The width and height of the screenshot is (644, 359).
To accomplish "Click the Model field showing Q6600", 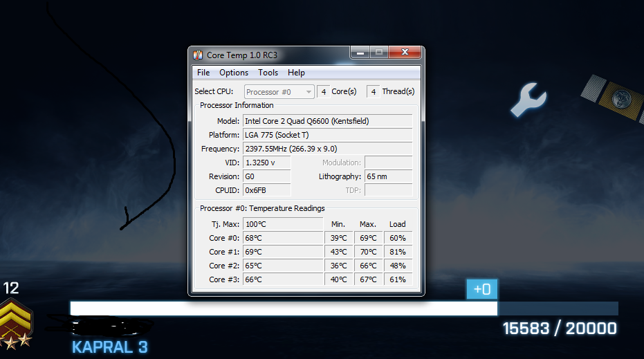I will tap(327, 121).
